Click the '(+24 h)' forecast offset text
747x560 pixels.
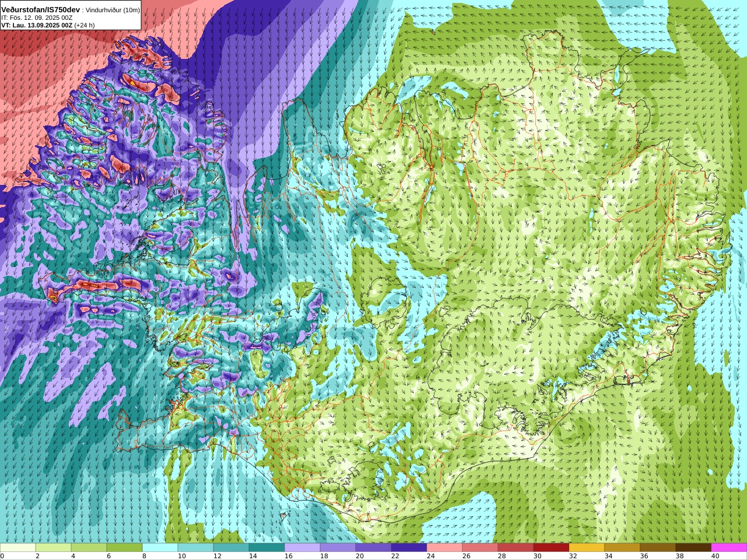[85, 25]
